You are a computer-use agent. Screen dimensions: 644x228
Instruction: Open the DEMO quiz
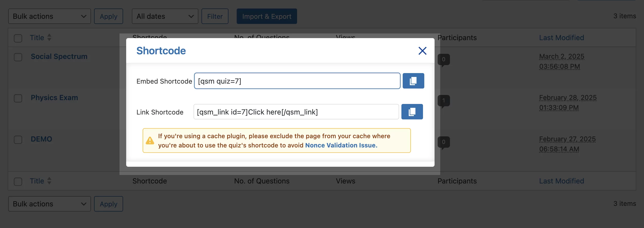pyautogui.click(x=41, y=139)
